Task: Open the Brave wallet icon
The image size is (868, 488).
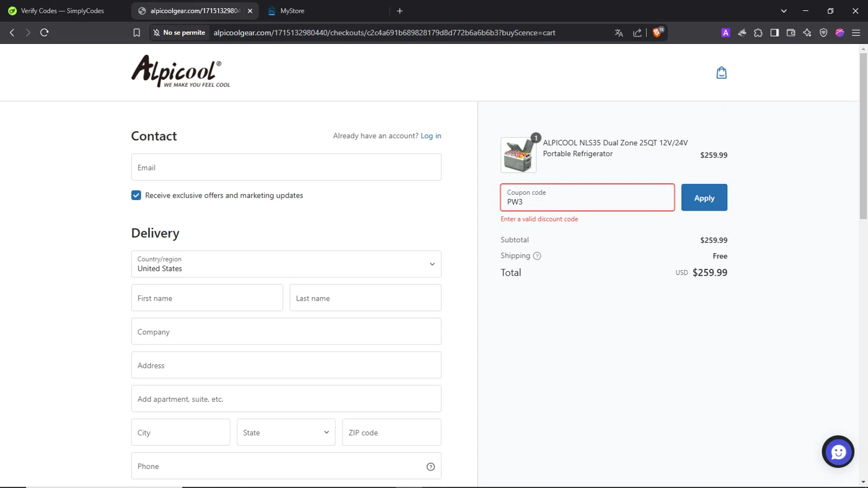Action: 791,33
